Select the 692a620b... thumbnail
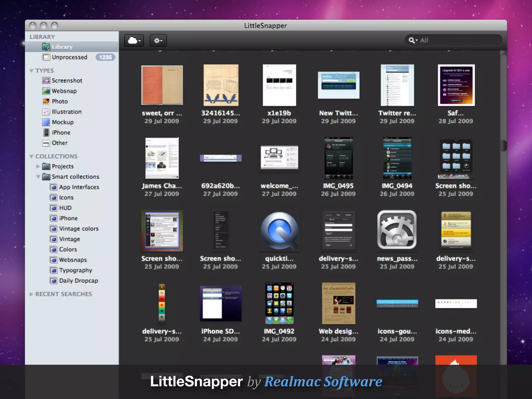532x399 pixels. pyautogui.click(x=221, y=158)
